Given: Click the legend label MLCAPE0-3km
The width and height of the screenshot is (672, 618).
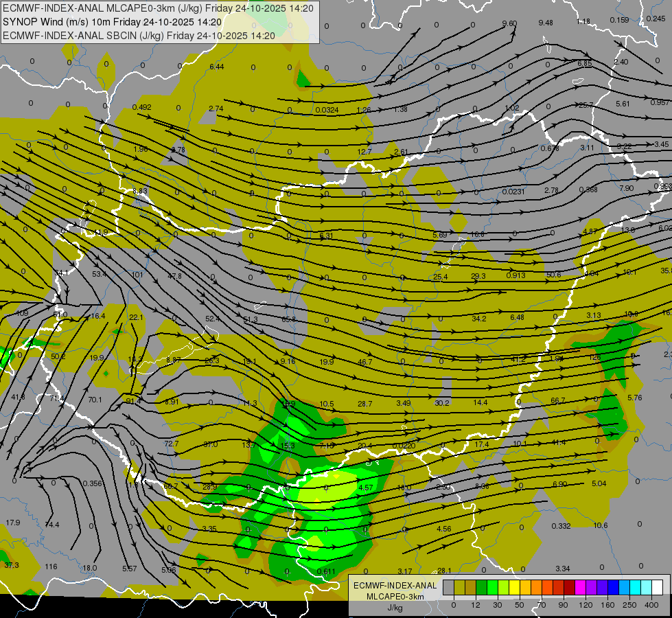Looking at the screenshot, I should coord(395,597).
